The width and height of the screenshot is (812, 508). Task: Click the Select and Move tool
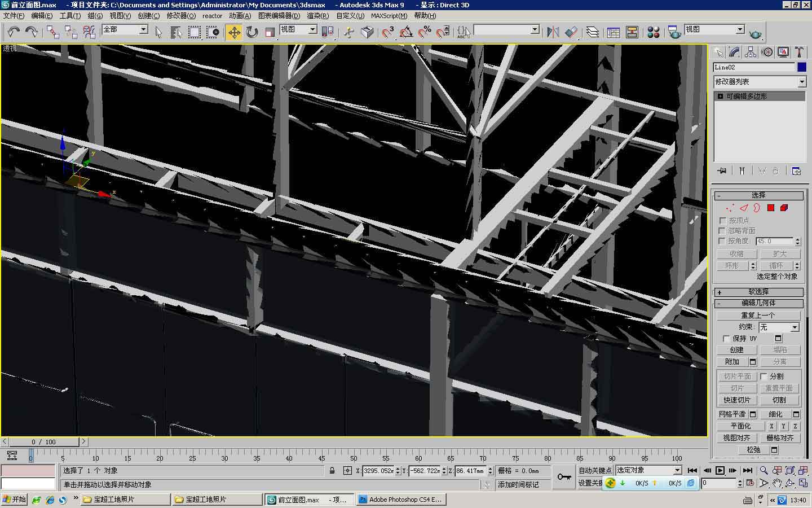233,32
